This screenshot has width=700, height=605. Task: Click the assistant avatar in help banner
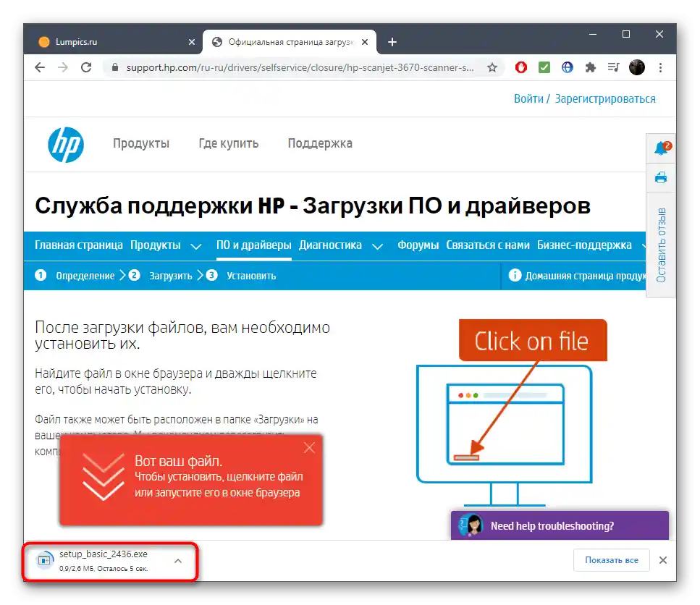click(x=471, y=525)
